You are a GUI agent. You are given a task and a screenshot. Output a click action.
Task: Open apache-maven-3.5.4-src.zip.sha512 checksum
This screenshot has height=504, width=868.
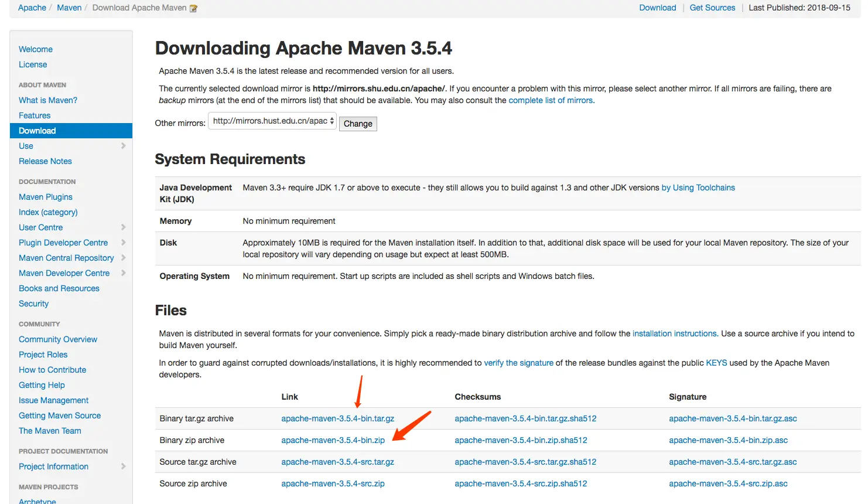pyautogui.click(x=521, y=483)
